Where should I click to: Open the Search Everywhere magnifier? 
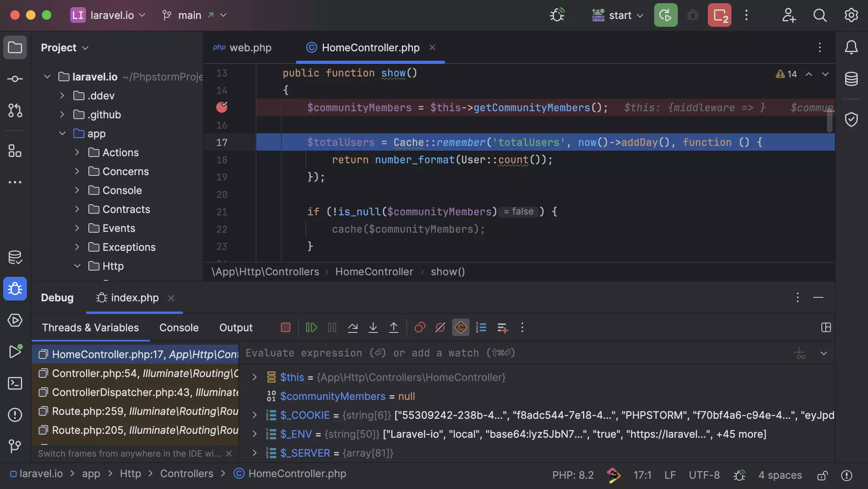tap(820, 15)
